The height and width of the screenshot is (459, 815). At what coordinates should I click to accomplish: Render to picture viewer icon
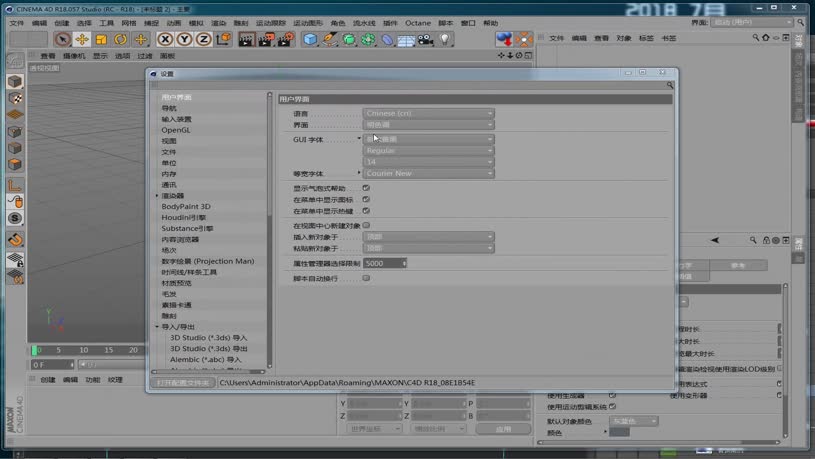pos(266,39)
